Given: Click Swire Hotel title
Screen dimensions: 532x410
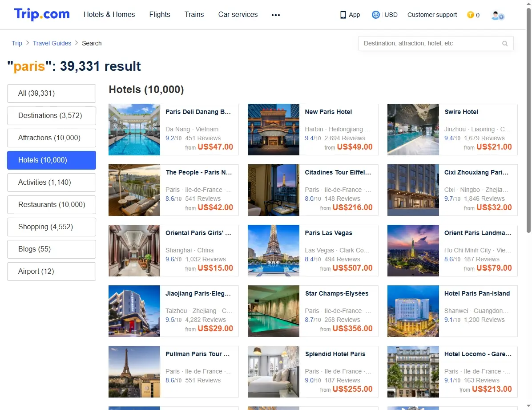Looking at the screenshot, I should coord(461,112).
